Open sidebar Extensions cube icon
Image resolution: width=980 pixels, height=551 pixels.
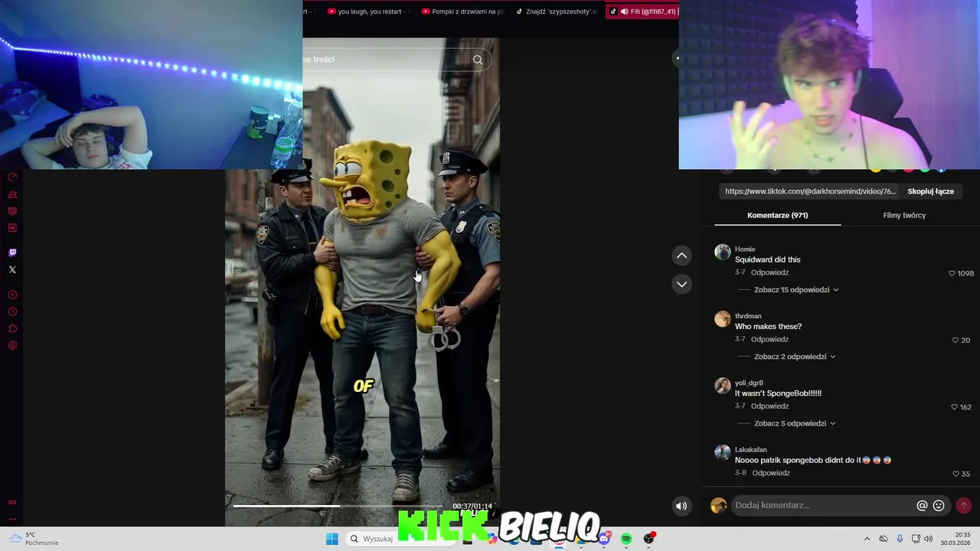(x=12, y=328)
